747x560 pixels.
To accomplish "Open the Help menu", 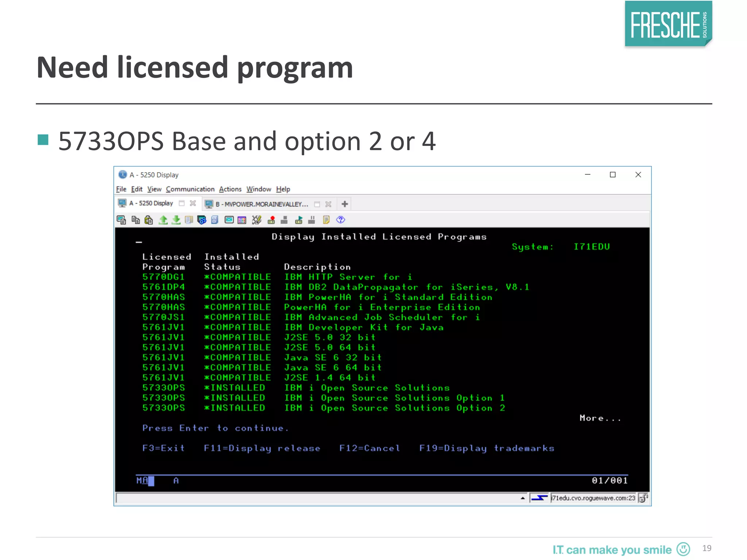I will coord(283,189).
